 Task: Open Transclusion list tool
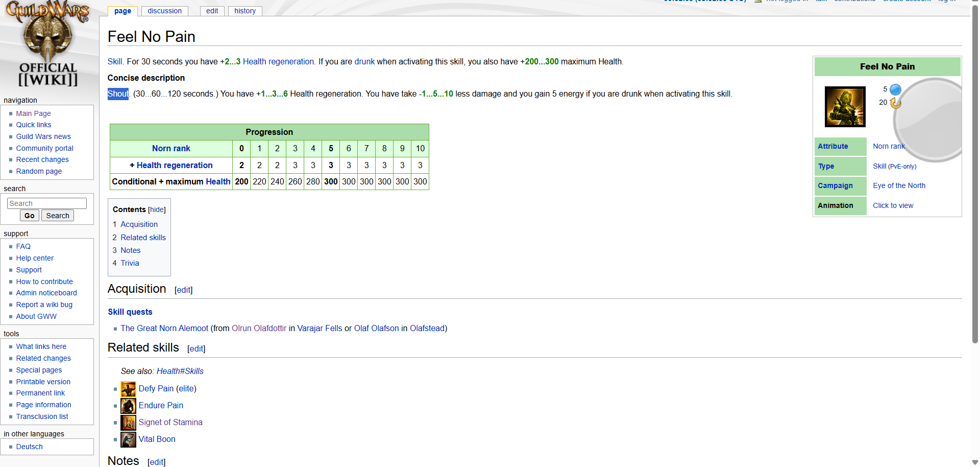[42, 416]
